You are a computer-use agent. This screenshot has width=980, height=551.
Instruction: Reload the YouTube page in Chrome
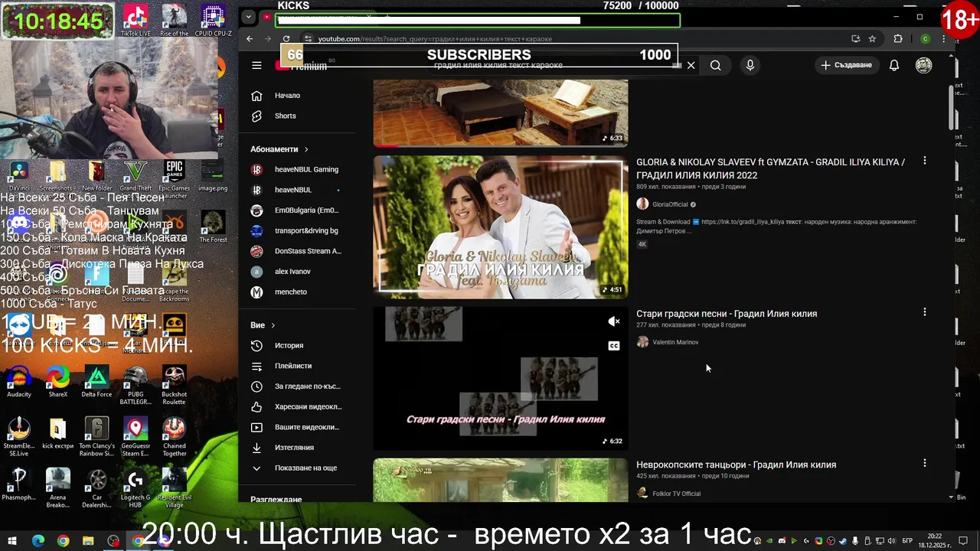click(x=286, y=38)
